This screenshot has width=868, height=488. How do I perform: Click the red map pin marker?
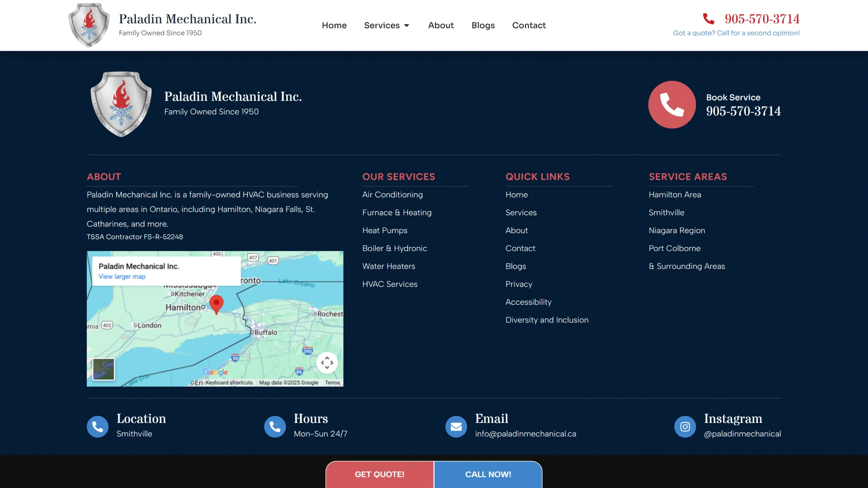pyautogui.click(x=216, y=303)
